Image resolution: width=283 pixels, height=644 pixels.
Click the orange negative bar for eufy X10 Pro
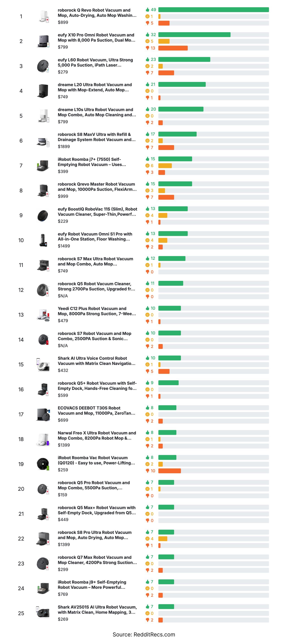173,48
